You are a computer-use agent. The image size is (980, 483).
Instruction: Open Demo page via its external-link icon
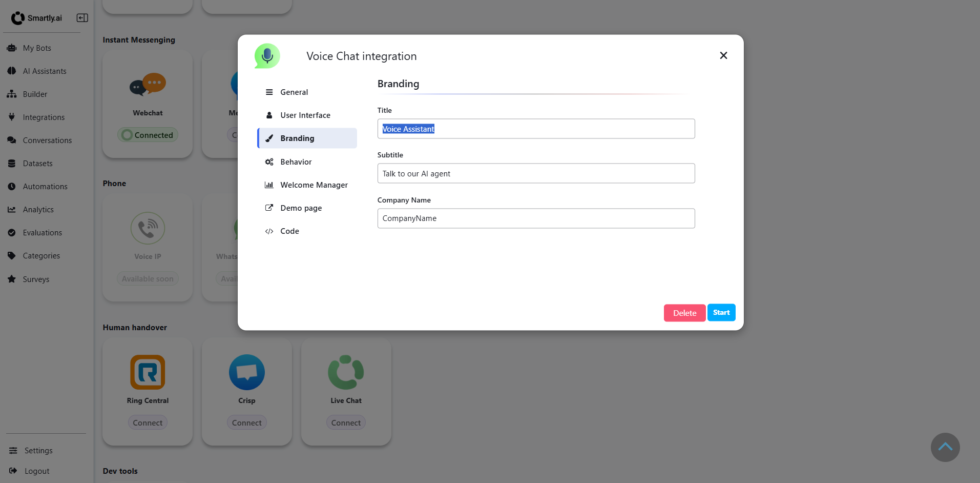coord(269,208)
